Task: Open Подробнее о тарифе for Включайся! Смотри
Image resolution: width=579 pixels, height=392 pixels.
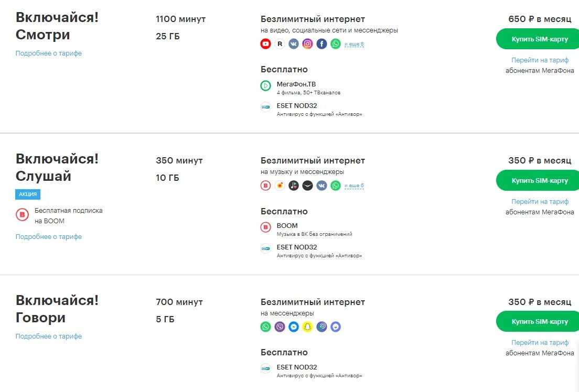Action: click(x=49, y=53)
